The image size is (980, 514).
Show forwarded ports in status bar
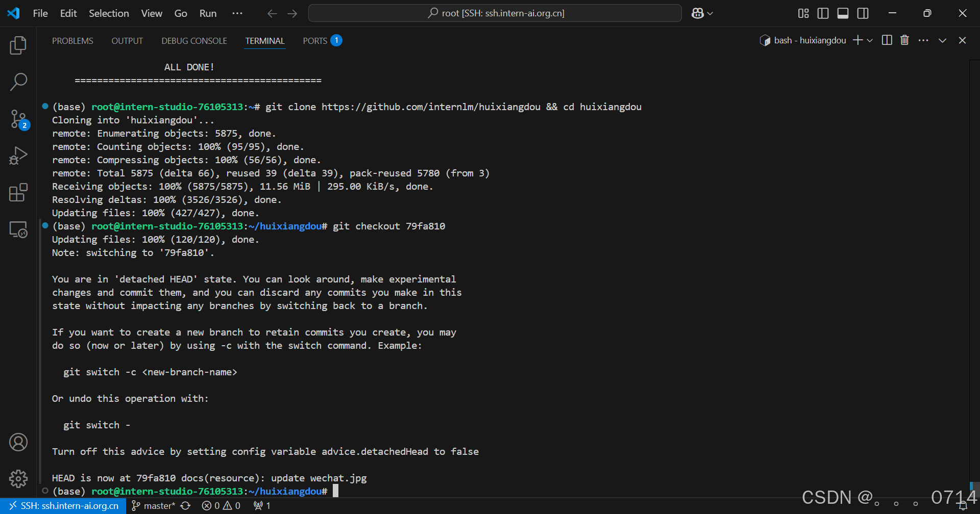pyautogui.click(x=262, y=506)
